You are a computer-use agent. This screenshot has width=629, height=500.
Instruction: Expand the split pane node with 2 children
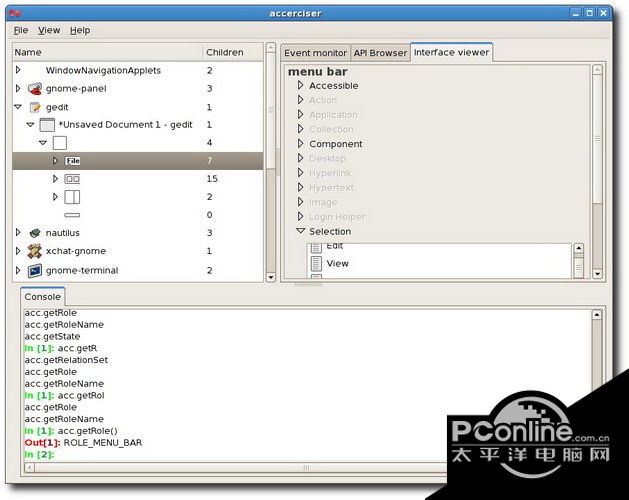click(x=55, y=197)
